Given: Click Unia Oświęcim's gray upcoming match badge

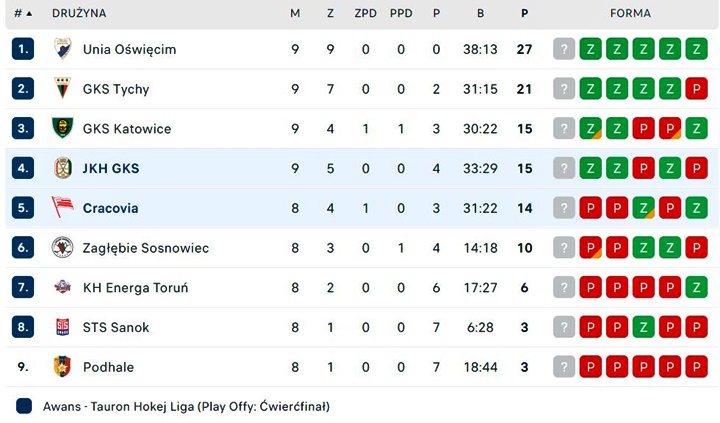Looking at the screenshot, I should click(565, 49).
